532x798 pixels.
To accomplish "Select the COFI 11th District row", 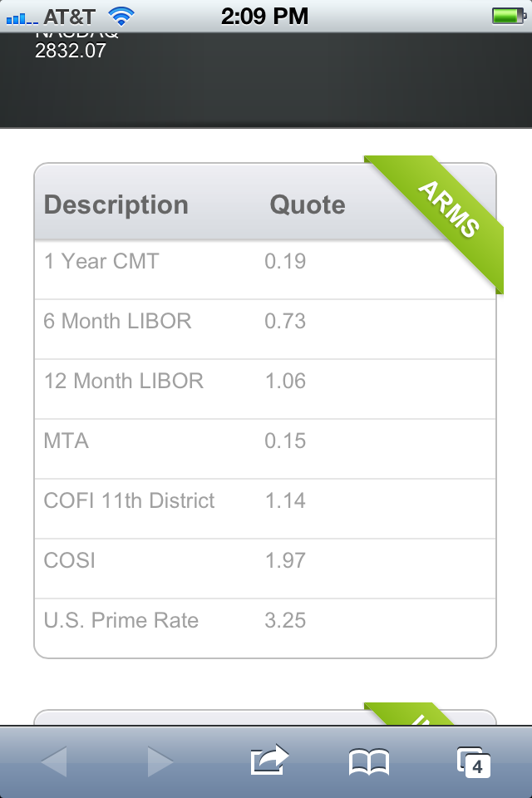I will [x=264, y=509].
